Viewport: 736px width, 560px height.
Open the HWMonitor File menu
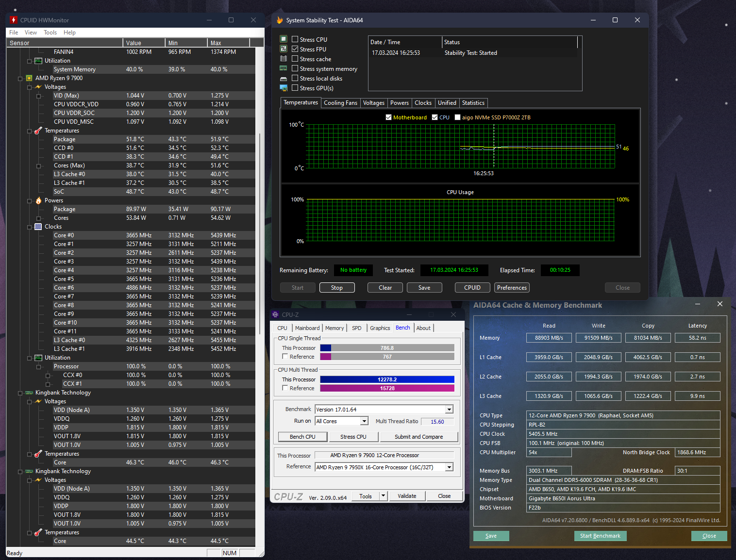(14, 33)
